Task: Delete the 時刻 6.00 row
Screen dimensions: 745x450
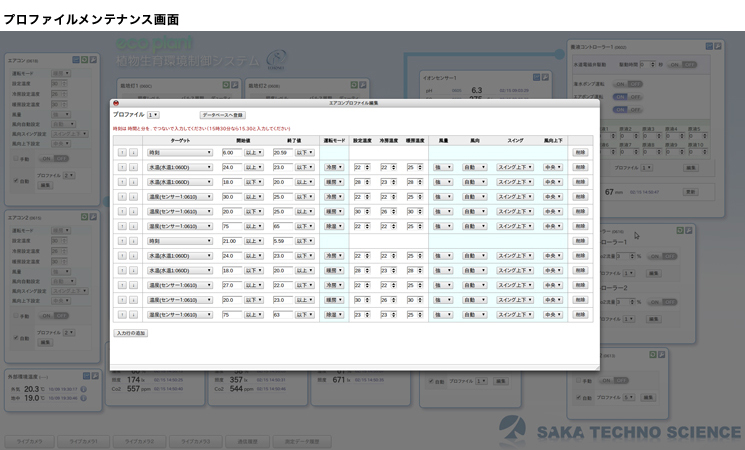Action: [x=580, y=153]
